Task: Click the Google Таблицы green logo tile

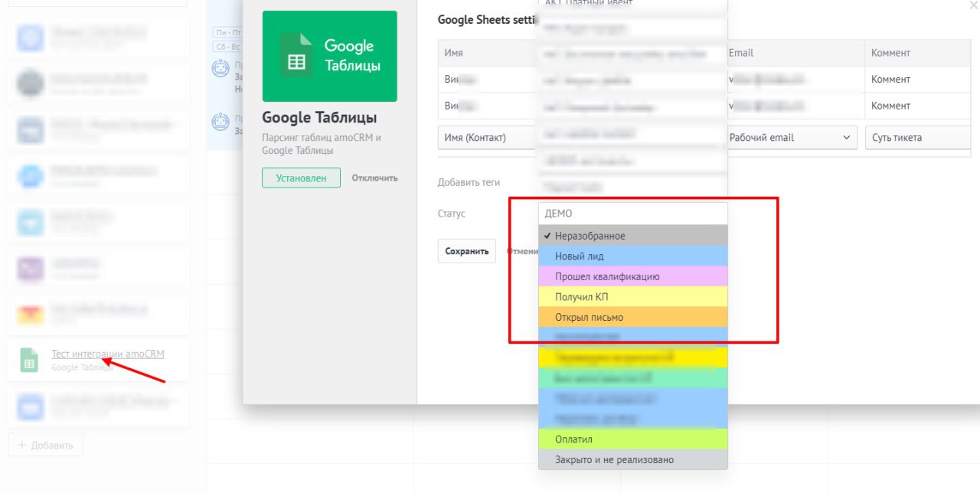Action: tap(329, 56)
